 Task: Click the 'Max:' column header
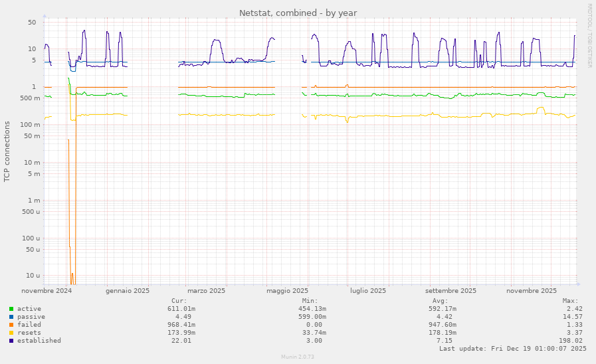(x=571, y=301)
